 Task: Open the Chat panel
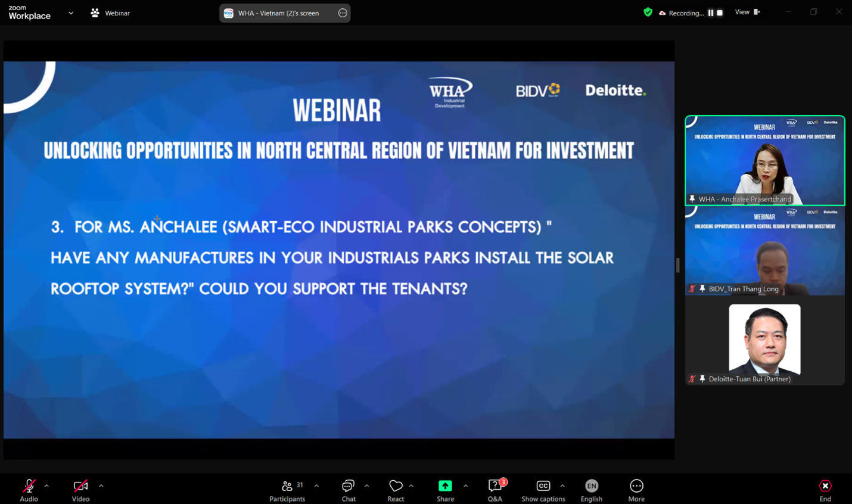(x=349, y=490)
